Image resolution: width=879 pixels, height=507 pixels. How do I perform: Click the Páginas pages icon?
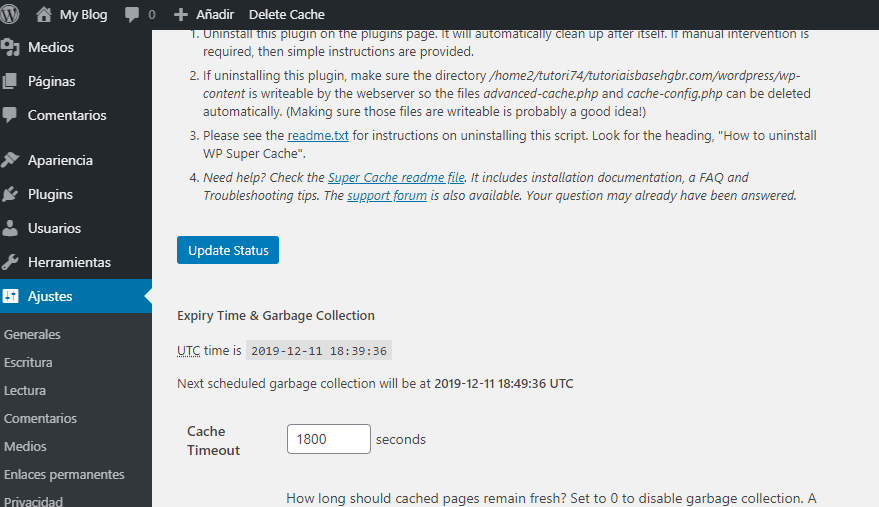[x=10, y=81]
